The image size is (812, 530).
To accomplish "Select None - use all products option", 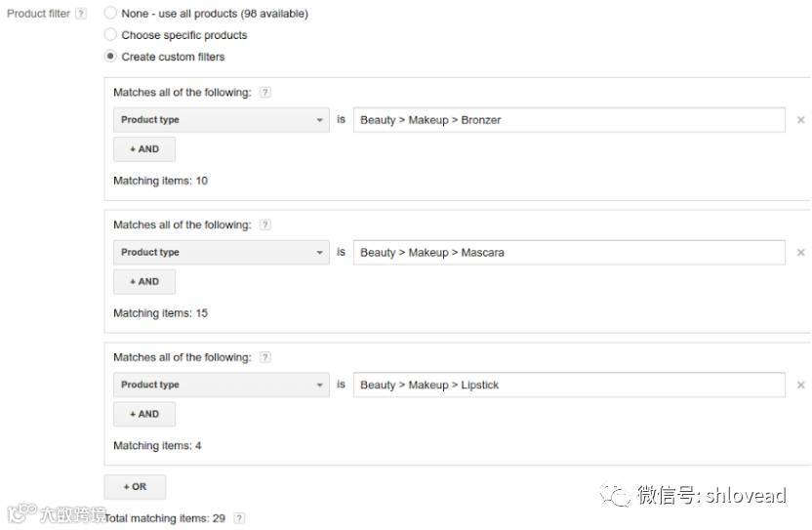I will pyautogui.click(x=110, y=14).
